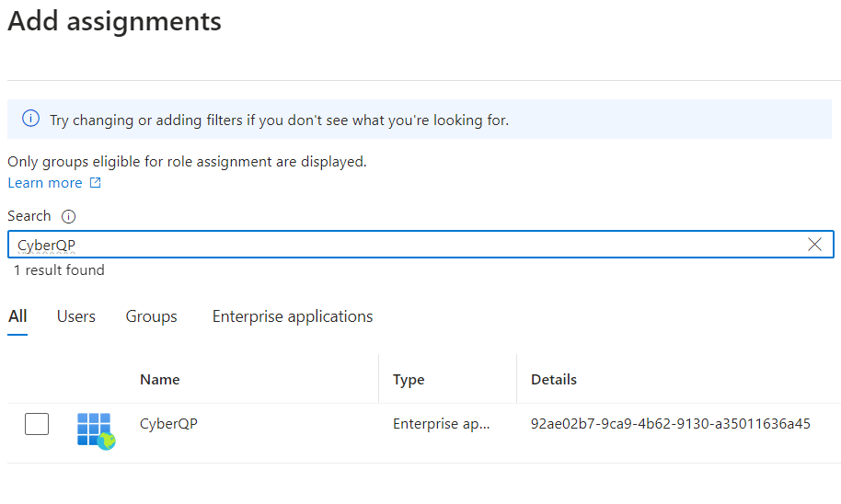Click the external link icon beside Learn more
Image resolution: width=841 pixels, height=504 pixels.
click(95, 183)
